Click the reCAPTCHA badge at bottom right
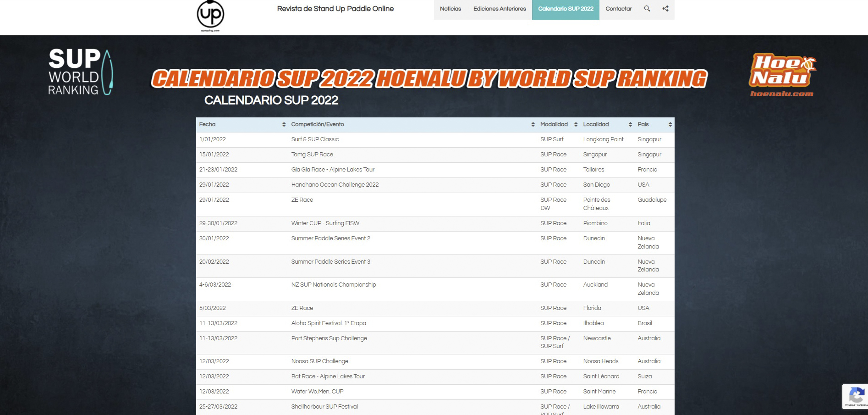The width and height of the screenshot is (868, 415). tap(854, 397)
